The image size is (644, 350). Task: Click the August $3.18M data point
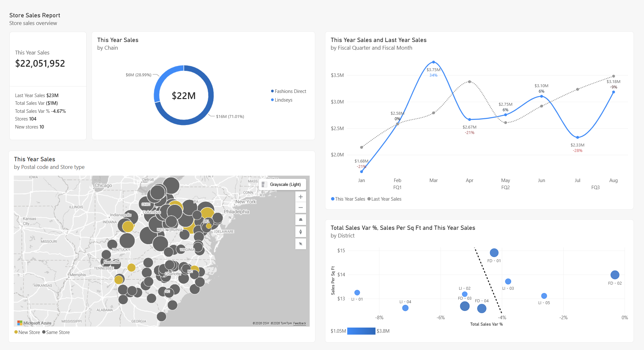click(x=614, y=92)
